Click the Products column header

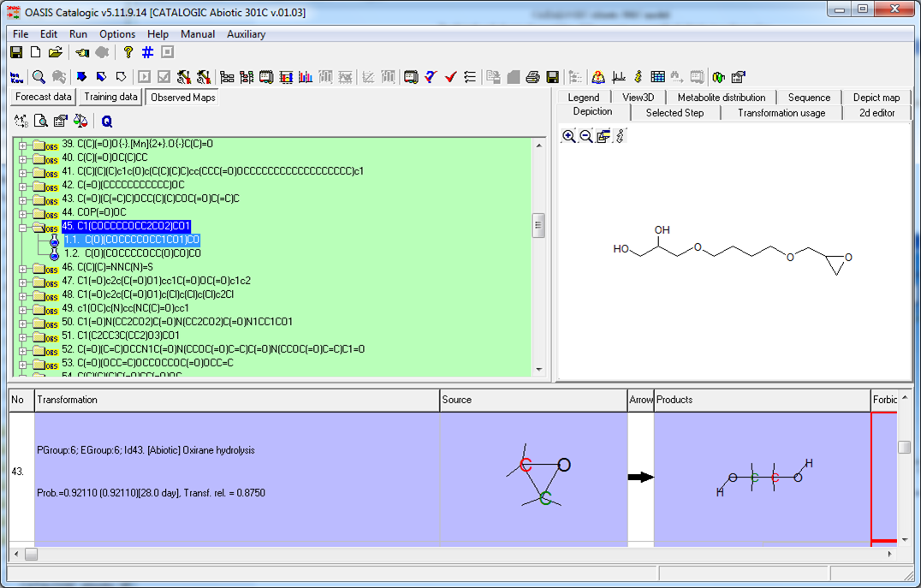(762, 400)
